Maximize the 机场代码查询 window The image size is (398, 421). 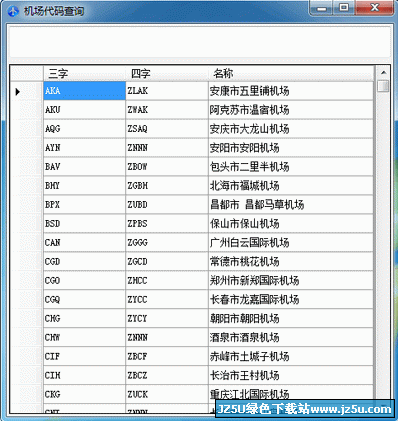tap(344, 8)
